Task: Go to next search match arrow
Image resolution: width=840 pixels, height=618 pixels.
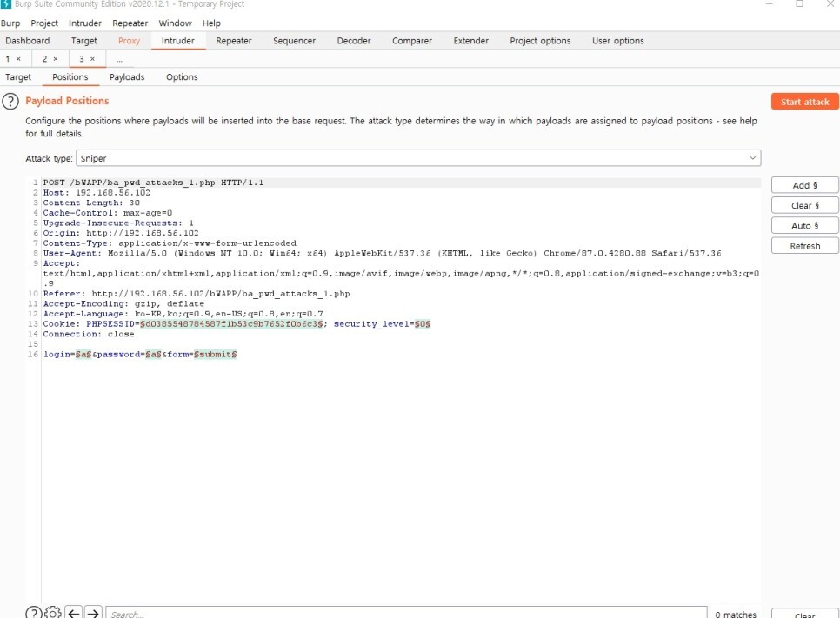Action: point(93,613)
